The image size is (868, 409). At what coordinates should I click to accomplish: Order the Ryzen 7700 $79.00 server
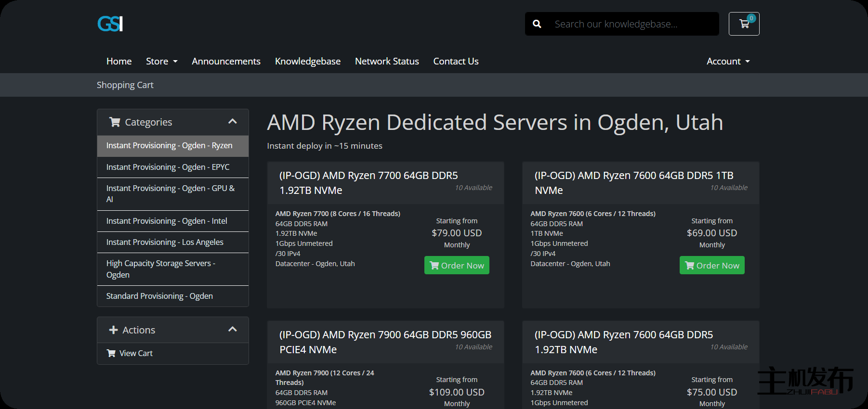pos(457,265)
